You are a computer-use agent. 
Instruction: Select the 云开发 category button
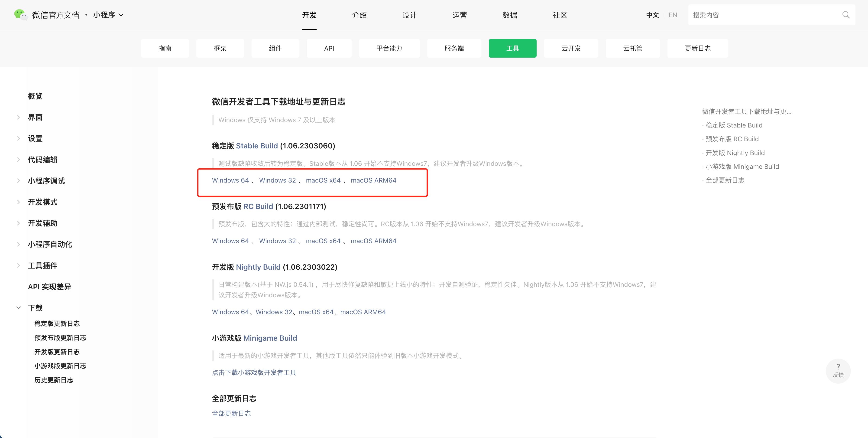[571, 48]
